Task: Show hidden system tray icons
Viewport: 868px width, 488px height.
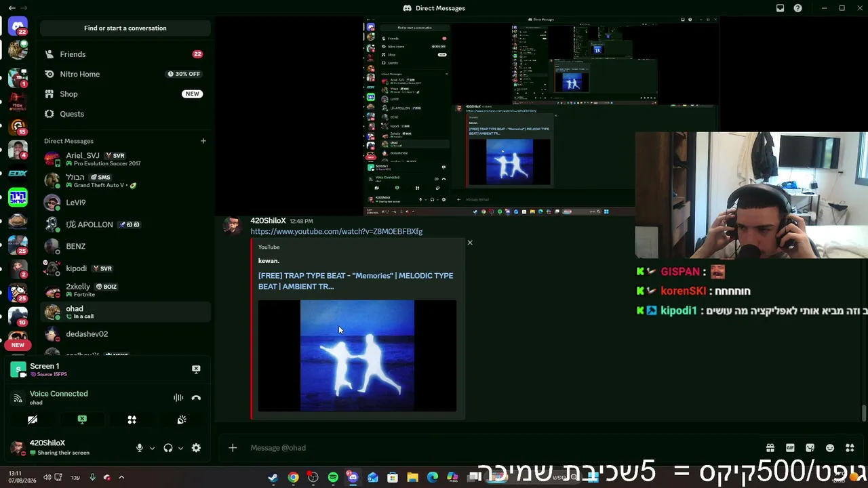Action: [x=121, y=477]
